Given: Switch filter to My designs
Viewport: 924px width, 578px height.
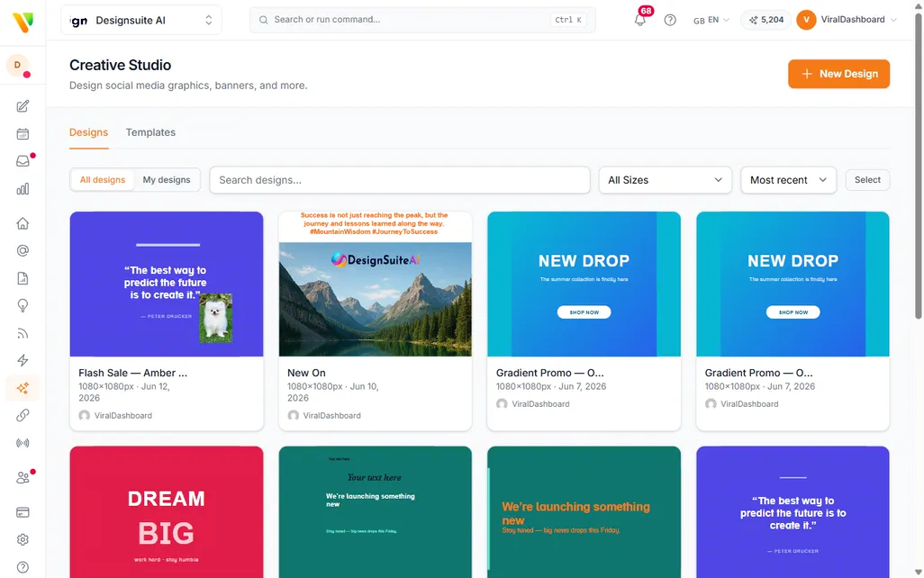Looking at the screenshot, I should 167,180.
